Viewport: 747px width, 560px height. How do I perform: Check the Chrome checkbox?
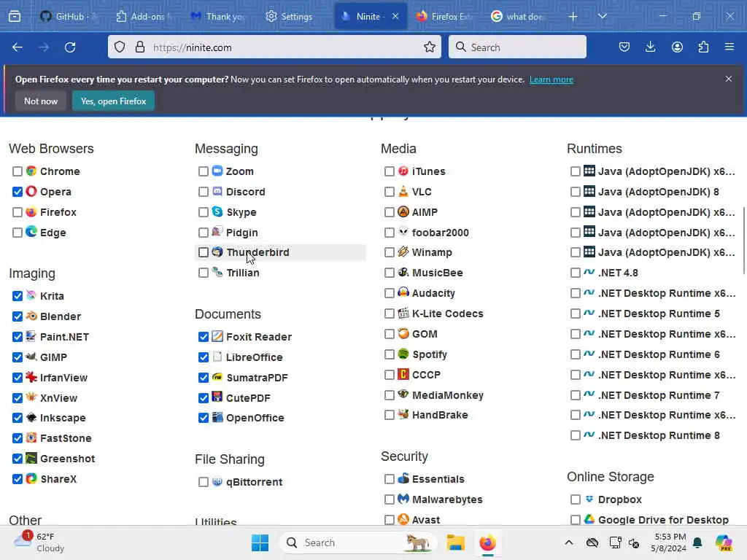point(18,171)
